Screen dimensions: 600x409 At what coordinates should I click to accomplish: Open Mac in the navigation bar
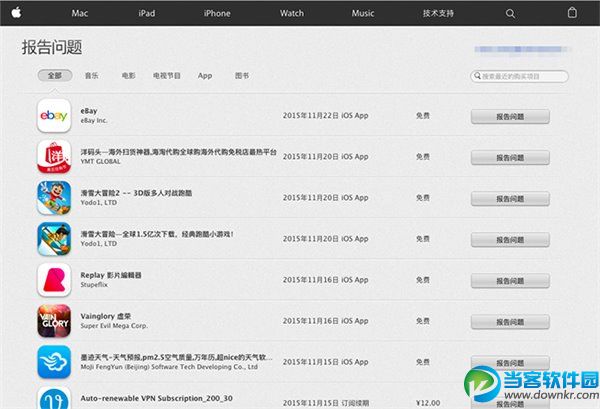(80, 13)
